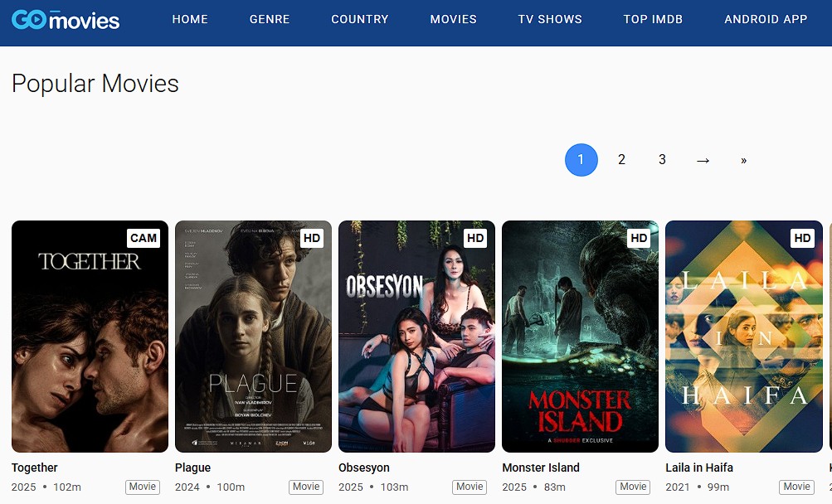This screenshot has height=504, width=832.
Task: Click the '2025 • 83m' info under Monster Island
Action: 534,487
